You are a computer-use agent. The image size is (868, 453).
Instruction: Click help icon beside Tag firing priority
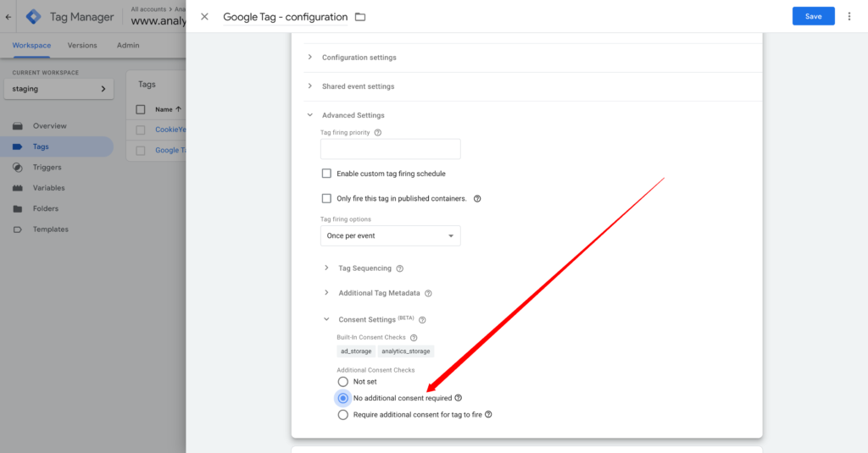(378, 132)
